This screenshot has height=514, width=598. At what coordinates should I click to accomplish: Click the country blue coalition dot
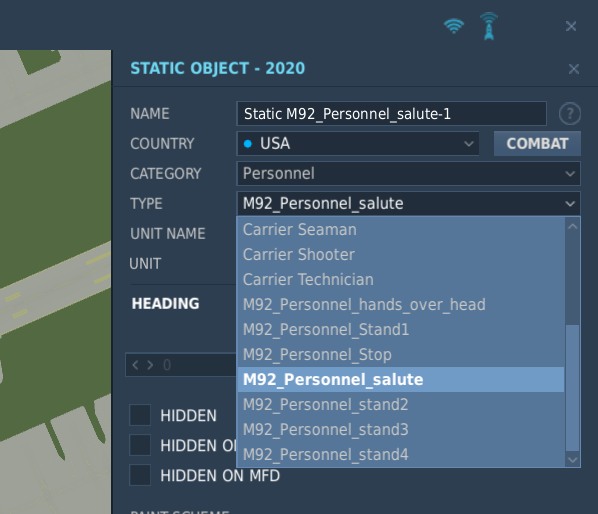(248, 144)
